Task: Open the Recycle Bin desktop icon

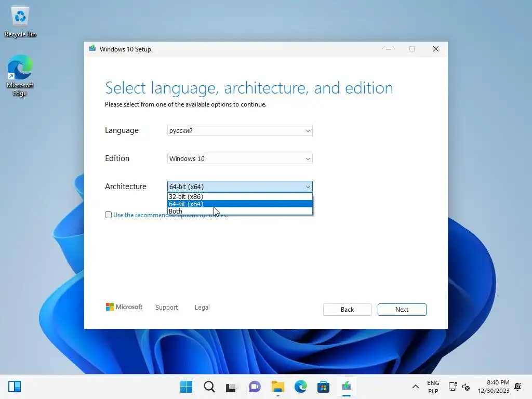Action: [20, 22]
